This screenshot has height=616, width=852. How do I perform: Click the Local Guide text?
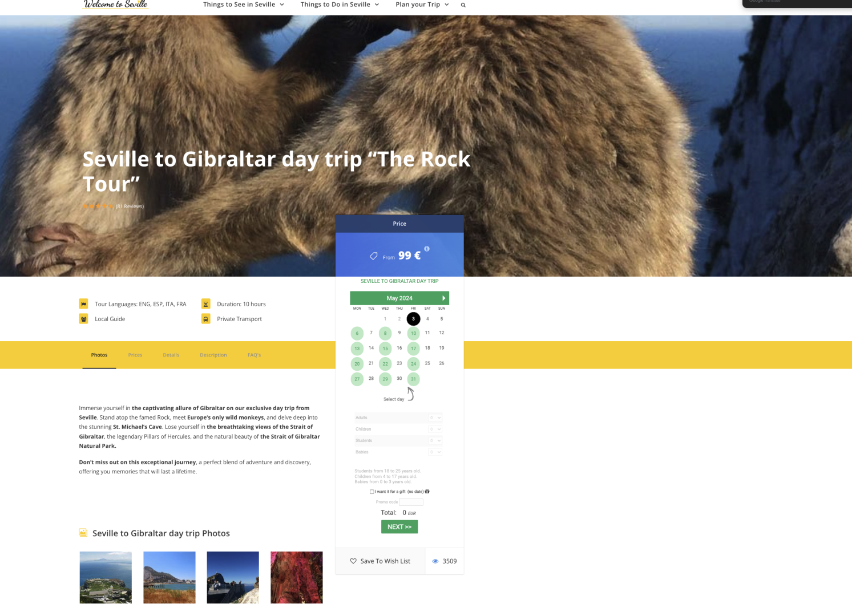click(x=110, y=319)
